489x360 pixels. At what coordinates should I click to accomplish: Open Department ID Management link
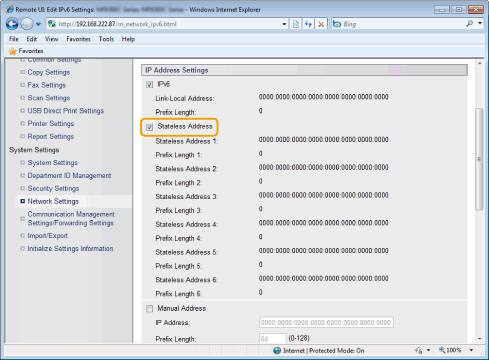pos(69,176)
